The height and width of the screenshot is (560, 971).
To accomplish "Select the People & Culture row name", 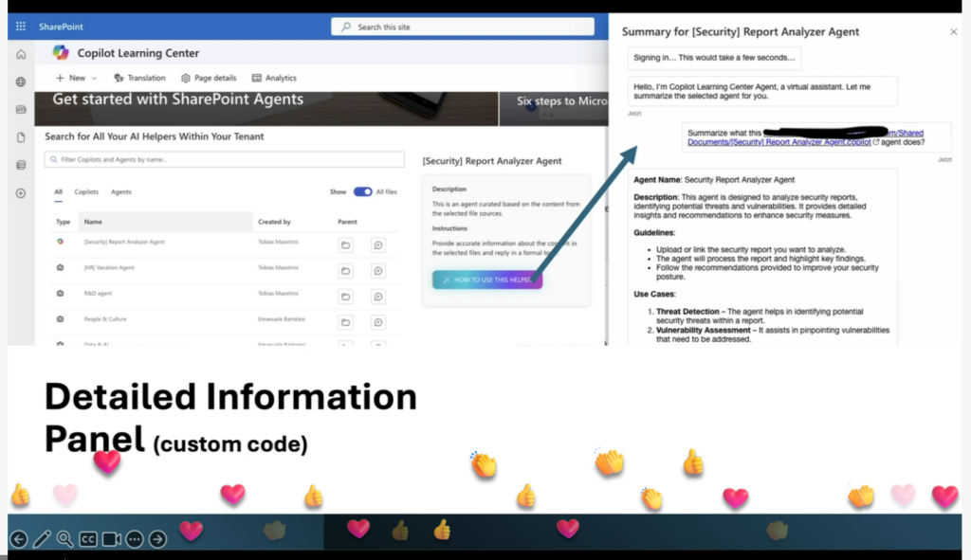I will click(x=105, y=319).
